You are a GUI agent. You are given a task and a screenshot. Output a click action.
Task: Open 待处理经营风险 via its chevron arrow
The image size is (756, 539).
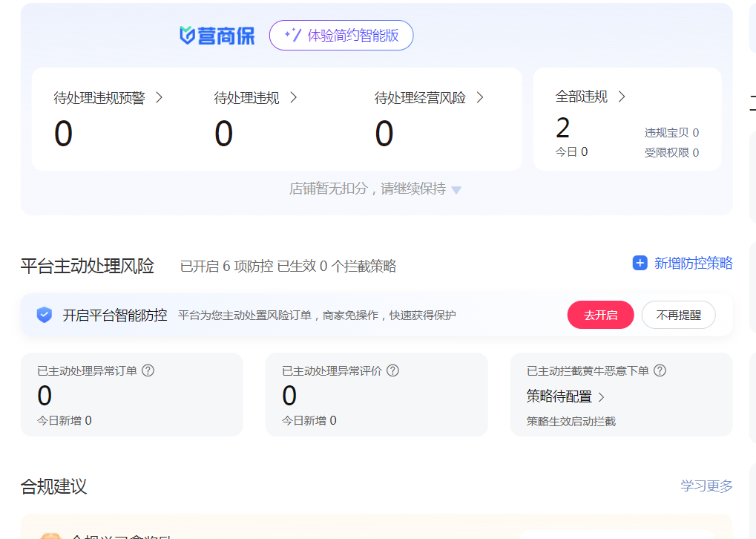pyautogui.click(x=479, y=97)
